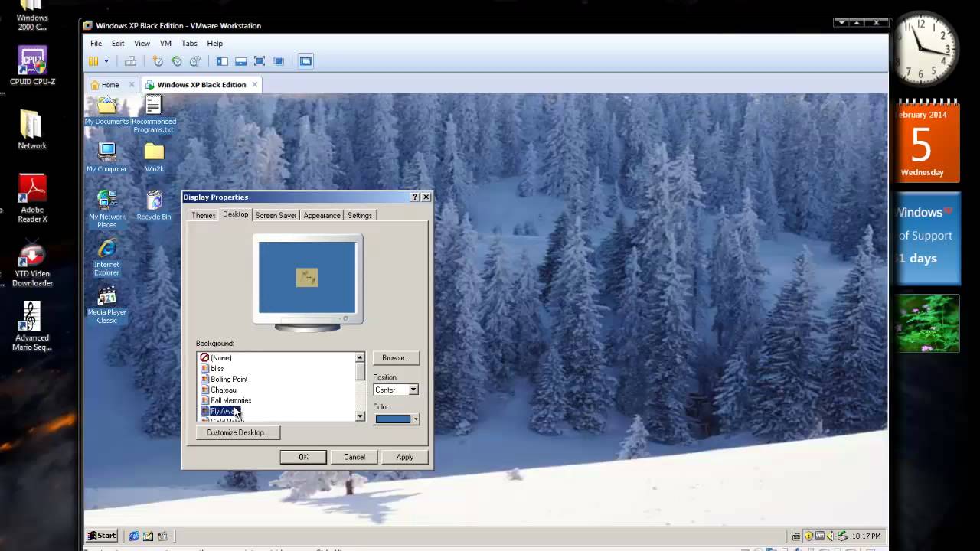Select Advanced Mario Sequencer icon
The height and width of the screenshot is (551, 980).
32,327
